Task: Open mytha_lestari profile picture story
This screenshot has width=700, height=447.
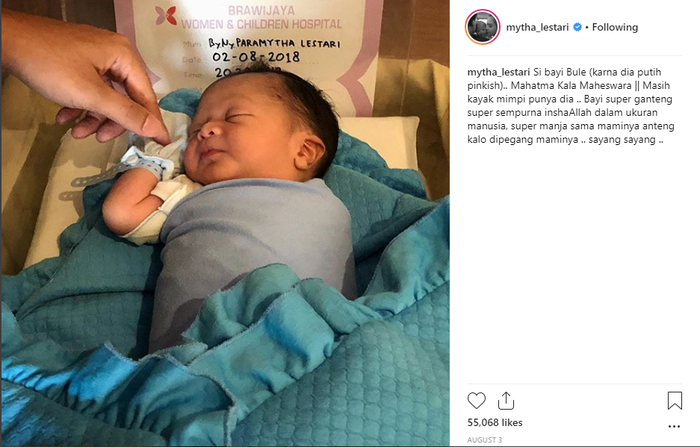Action: pos(483,27)
